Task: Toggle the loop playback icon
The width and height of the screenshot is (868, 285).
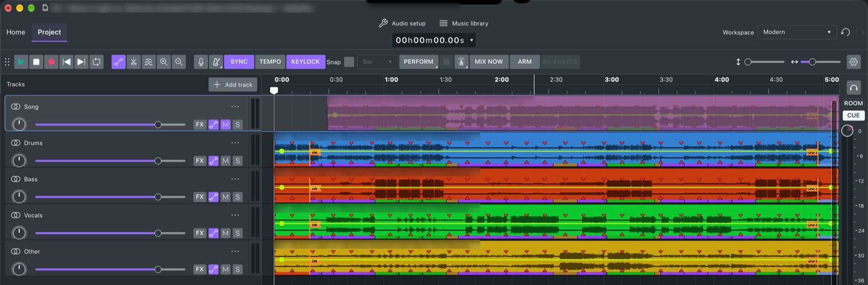Action: [97, 62]
